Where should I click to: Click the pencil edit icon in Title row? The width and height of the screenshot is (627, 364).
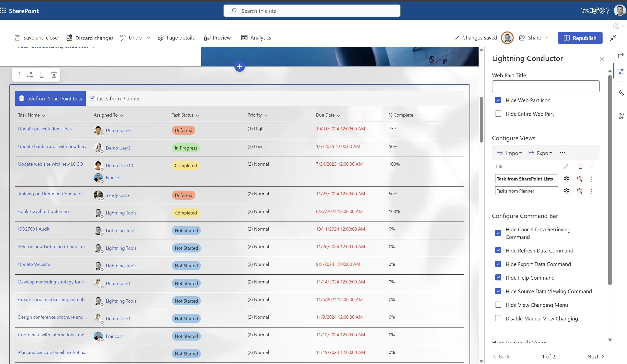[x=566, y=166]
